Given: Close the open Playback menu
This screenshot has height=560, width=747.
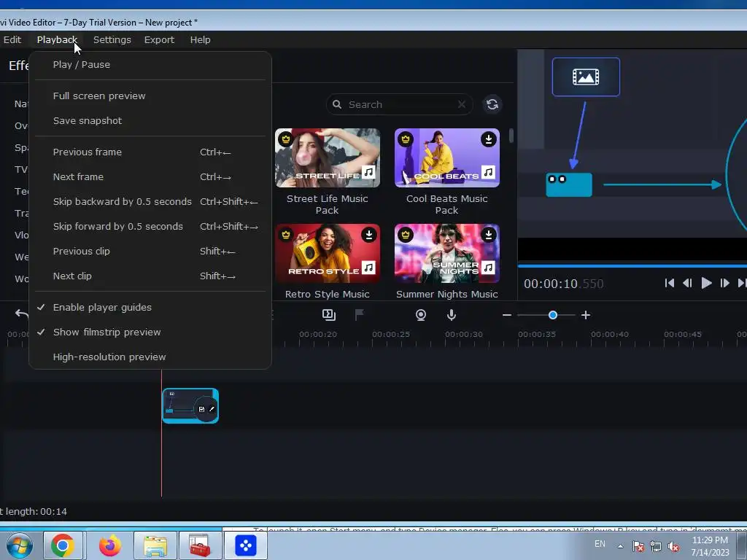Looking at the screenshot, I should [57, 40].
